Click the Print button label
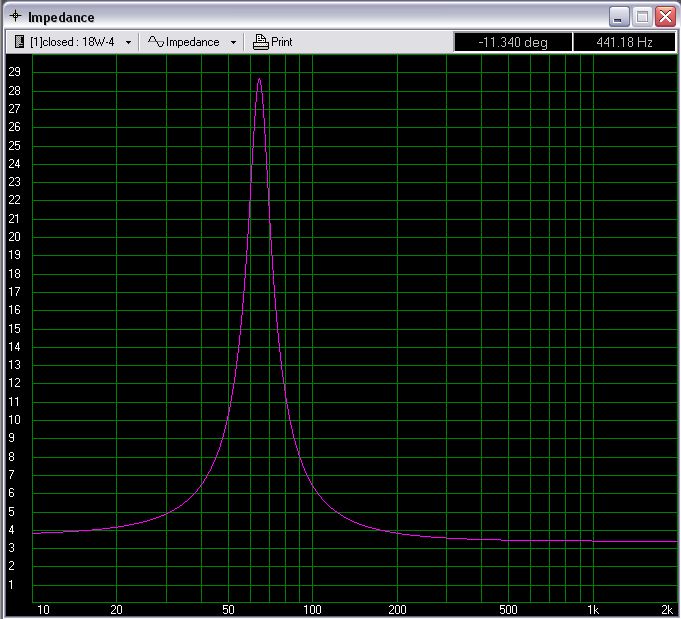681x619 pixels. 281,42
